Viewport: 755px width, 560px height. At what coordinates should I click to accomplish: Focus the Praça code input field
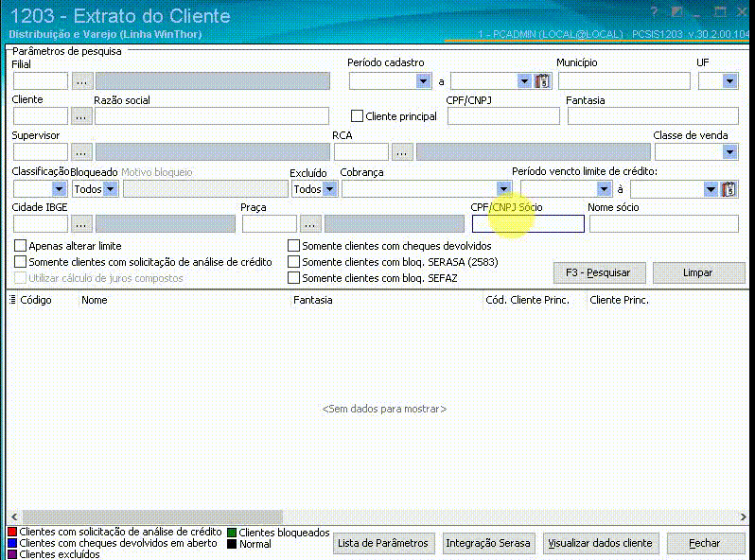tap(270, 224)
